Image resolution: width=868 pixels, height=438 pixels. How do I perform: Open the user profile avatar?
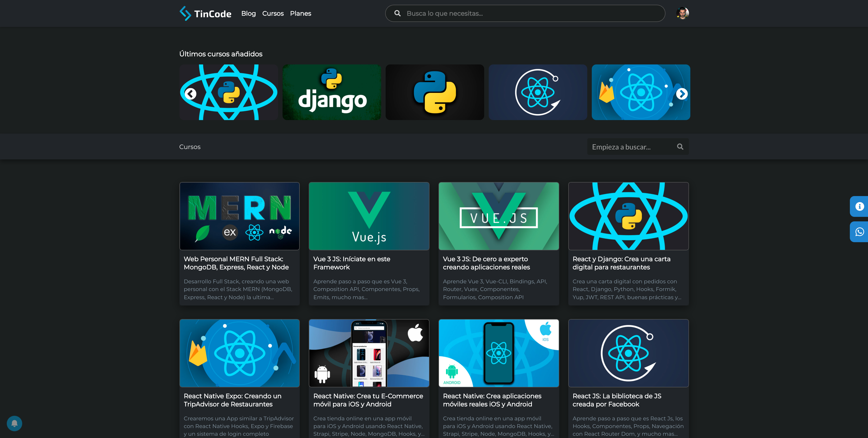pyautogui.click(x=682, y=14)
